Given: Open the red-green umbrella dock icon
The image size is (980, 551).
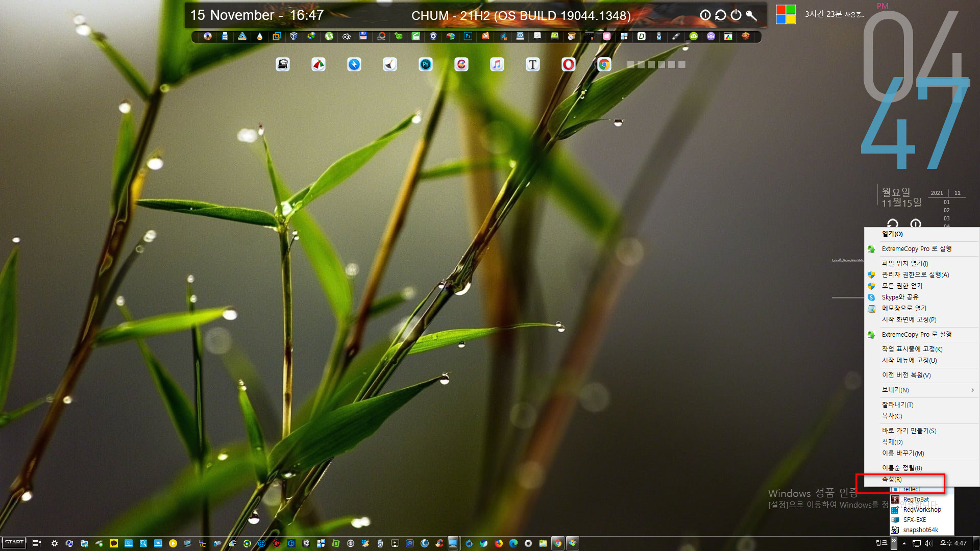Looking at the screenshot, I should point(318,64).
